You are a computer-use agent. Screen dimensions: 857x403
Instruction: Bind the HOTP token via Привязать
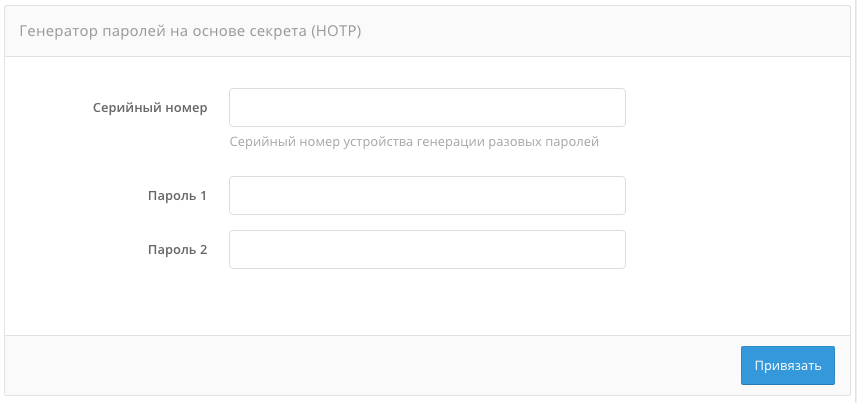pyautogui.click(x=787, y=365)
